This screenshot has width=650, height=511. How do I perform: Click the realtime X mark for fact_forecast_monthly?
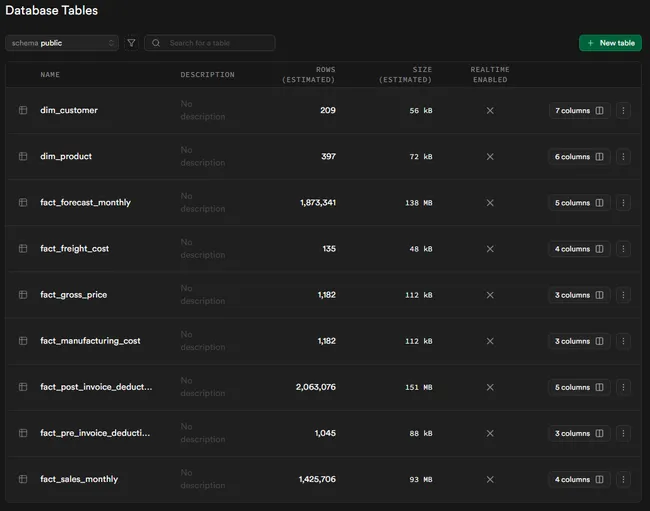point(490,203)
